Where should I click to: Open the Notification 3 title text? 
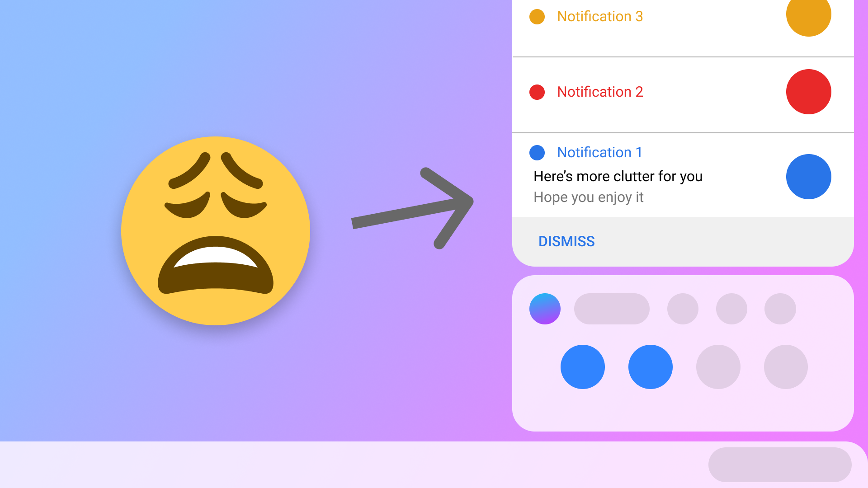click(x=600, y=16)
